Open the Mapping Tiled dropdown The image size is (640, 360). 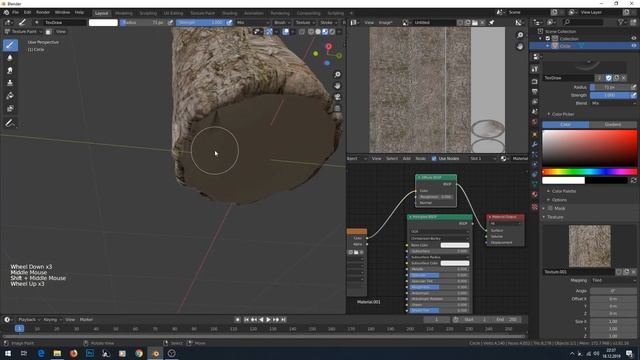[613, 280]
